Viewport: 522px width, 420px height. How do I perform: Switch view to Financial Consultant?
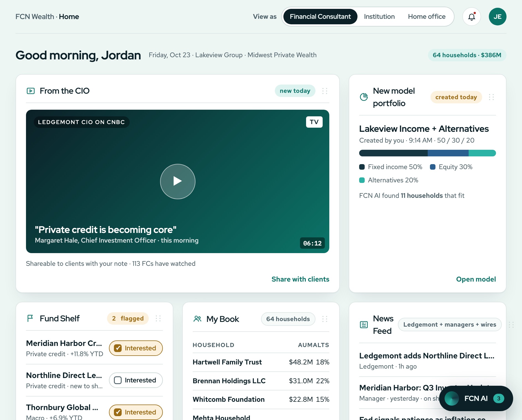[x=320, y=17]
